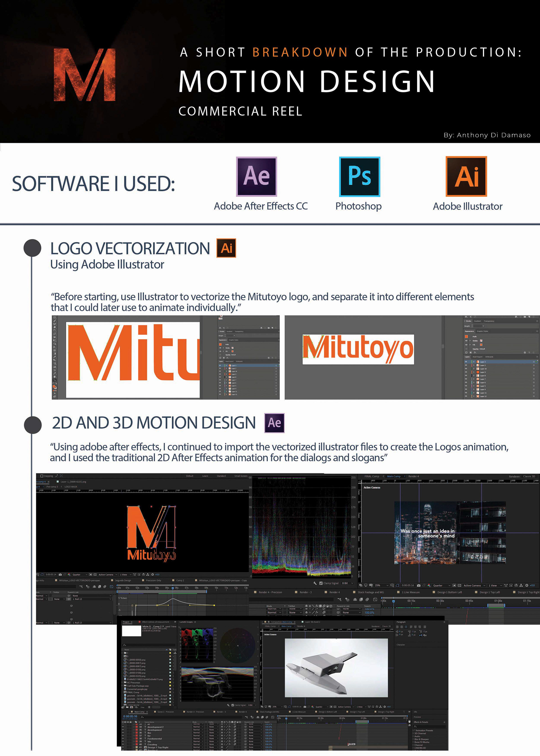
Task: Click new folder icon at Project panel bottom
Action: [127, 707]
